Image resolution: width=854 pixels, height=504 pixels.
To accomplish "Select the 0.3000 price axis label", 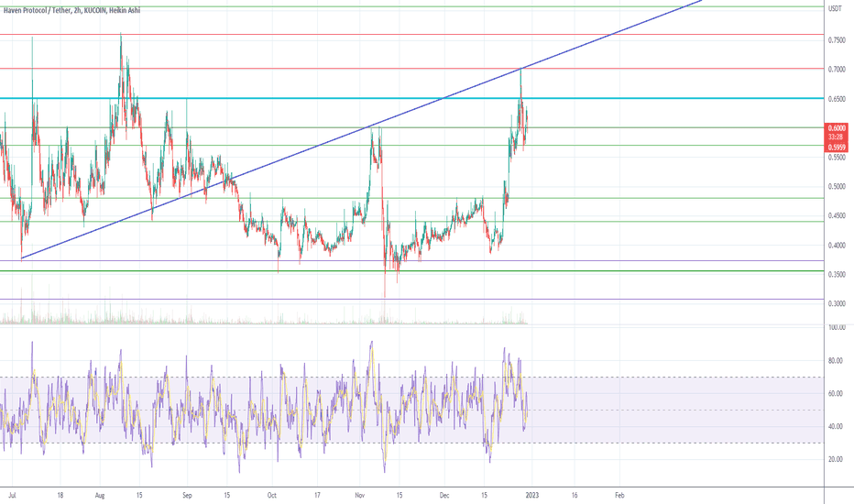I will [x=837, y=303].
